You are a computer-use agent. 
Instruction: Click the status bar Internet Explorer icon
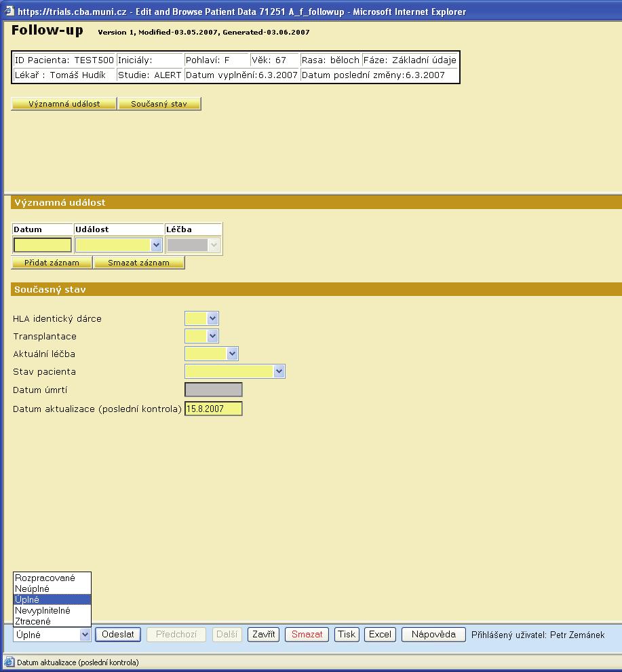(9, 662)
